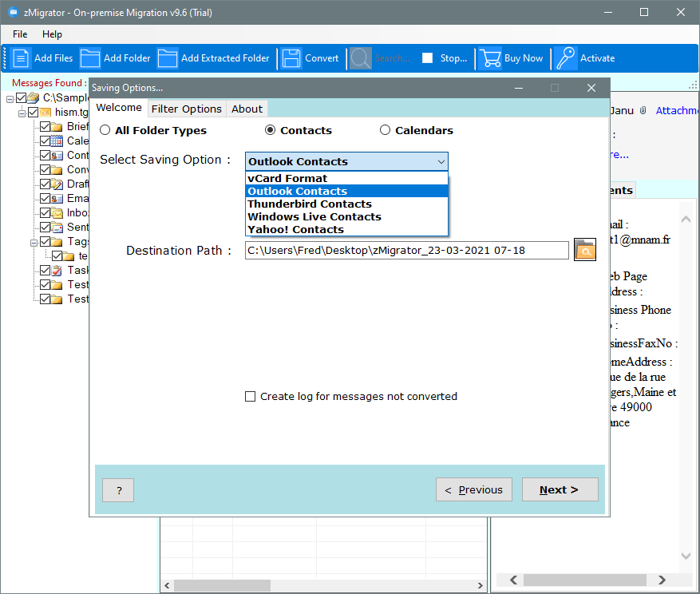Open the Attachments link in main window

(676, 110)
